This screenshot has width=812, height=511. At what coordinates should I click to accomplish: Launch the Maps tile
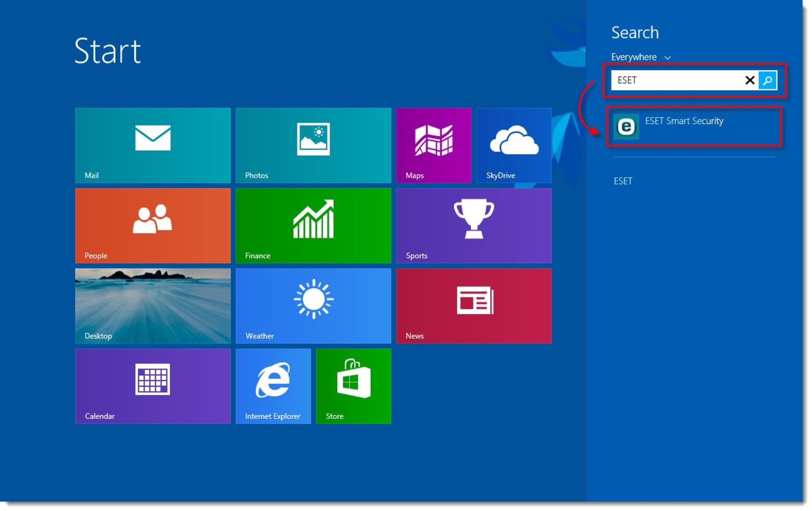coord(433,145)
